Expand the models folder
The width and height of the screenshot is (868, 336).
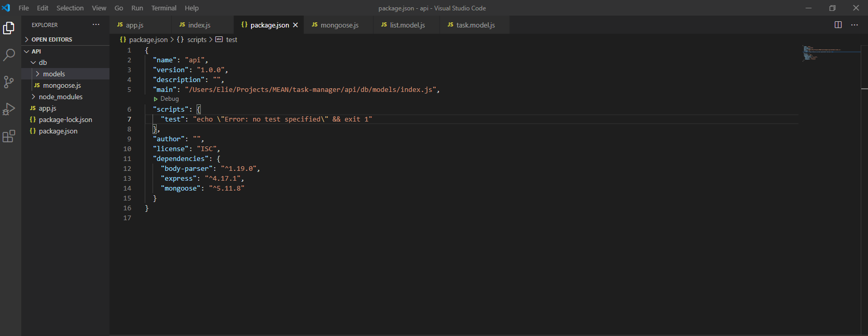coord(37,74)
